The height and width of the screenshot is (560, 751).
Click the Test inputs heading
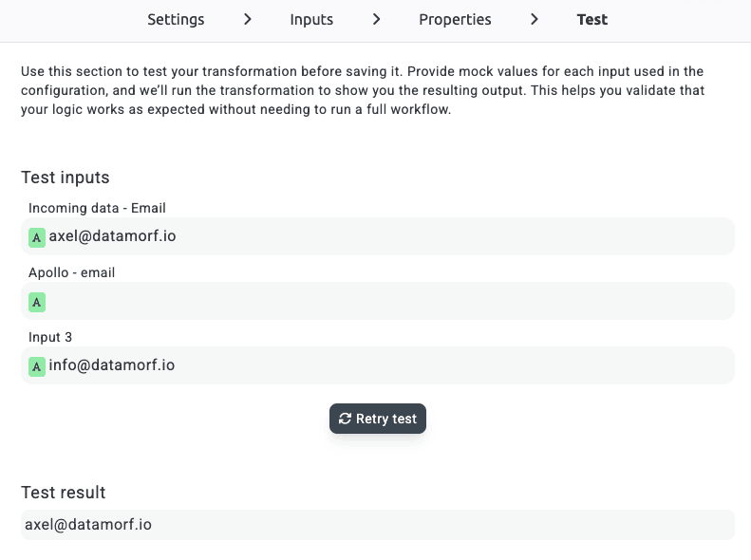pyautogui.click(x=66, y=177)
